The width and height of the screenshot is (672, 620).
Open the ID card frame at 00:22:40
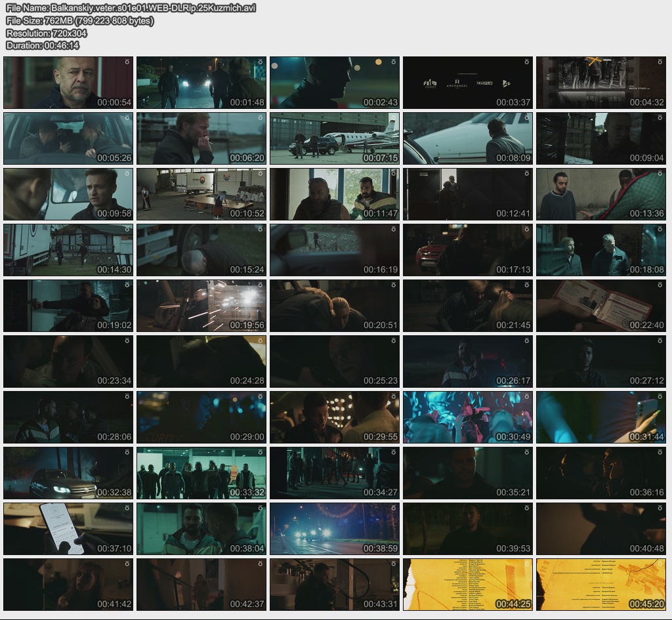click(x=601, y=306)
